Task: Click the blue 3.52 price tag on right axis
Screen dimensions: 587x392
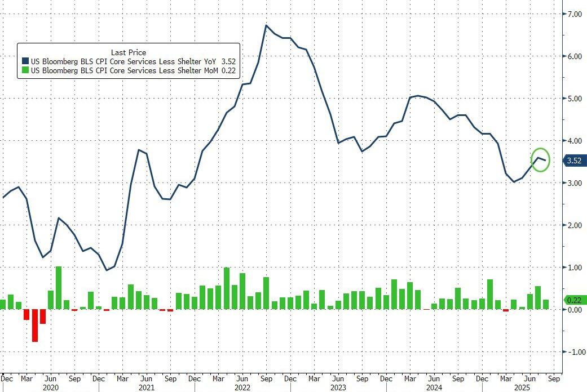Action: 574,161
